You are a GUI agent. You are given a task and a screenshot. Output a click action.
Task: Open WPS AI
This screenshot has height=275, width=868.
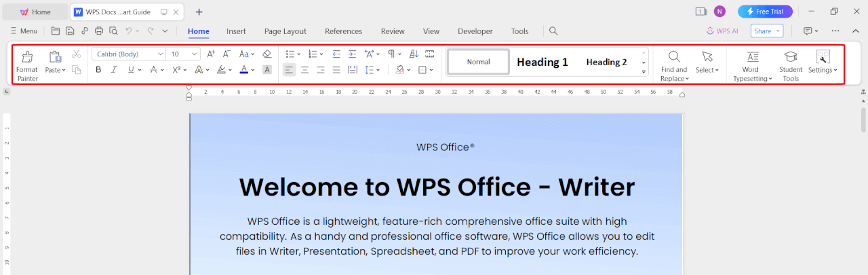[722, 31]
